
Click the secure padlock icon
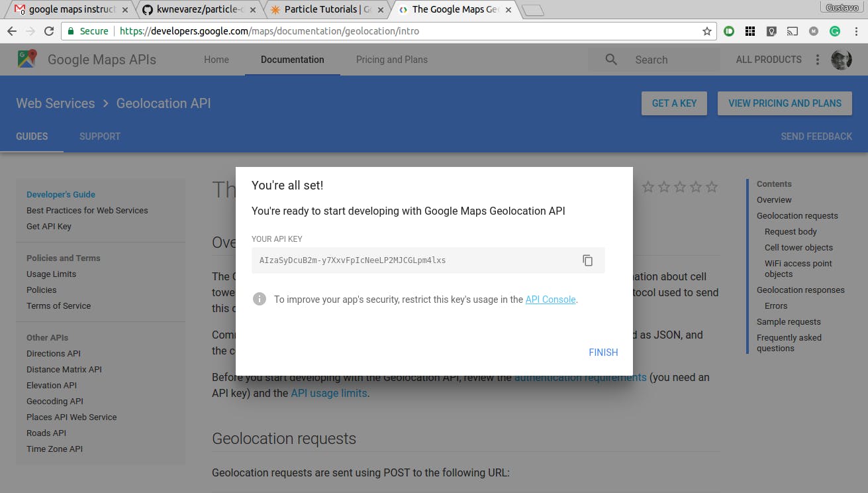click(x=71, y=31)
